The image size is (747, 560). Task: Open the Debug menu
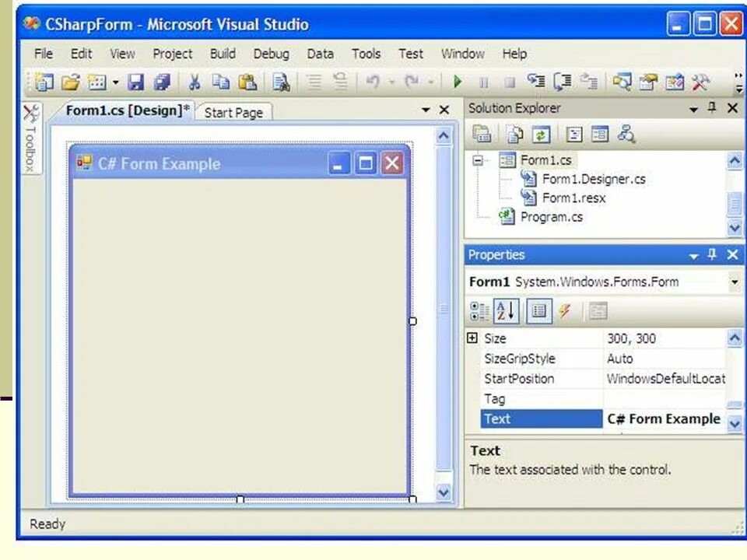point(271,54)
